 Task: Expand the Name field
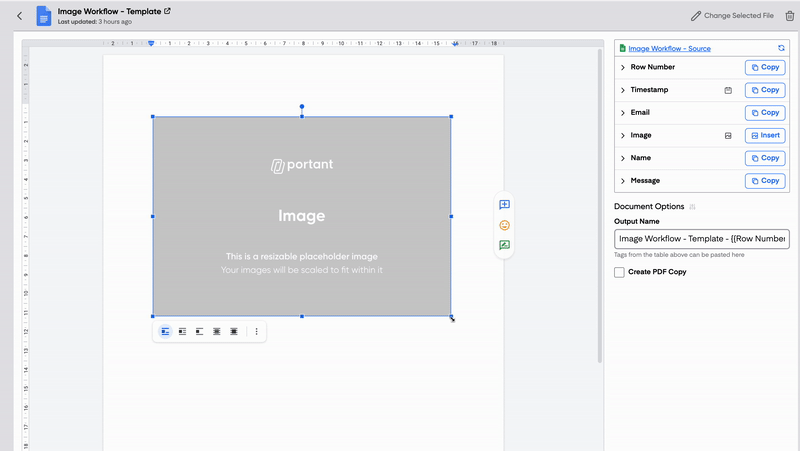point(622,158)
